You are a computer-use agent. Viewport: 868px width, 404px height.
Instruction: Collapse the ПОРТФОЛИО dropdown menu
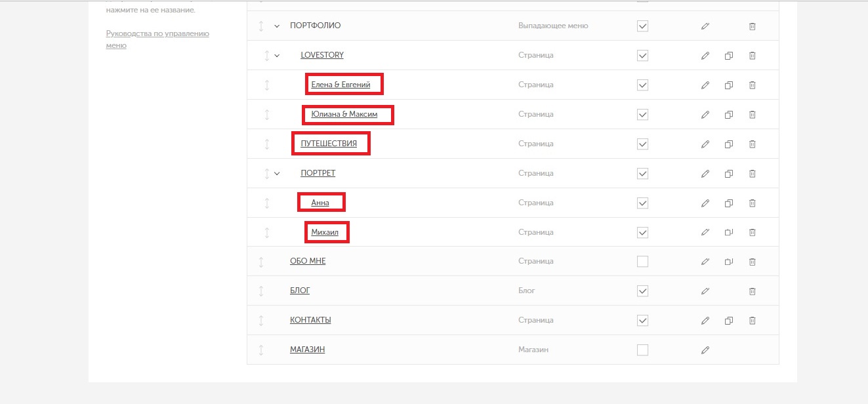pyautogui.click(x=277, y=26)
